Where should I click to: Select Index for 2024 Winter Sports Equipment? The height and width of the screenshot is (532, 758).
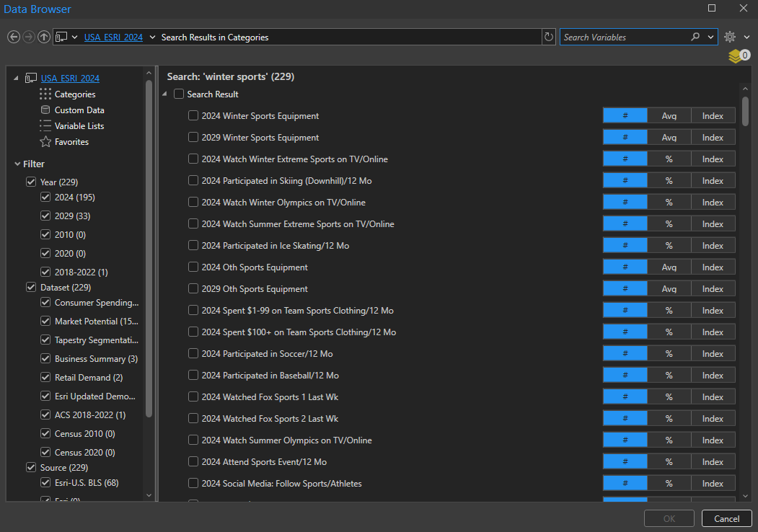point(713,115)
